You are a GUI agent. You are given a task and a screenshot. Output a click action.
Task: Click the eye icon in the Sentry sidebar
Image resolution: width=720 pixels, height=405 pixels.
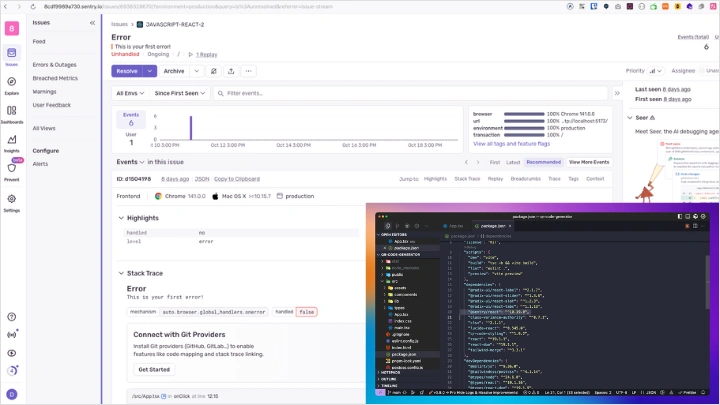pyautogui.click(x=12, y=353)
